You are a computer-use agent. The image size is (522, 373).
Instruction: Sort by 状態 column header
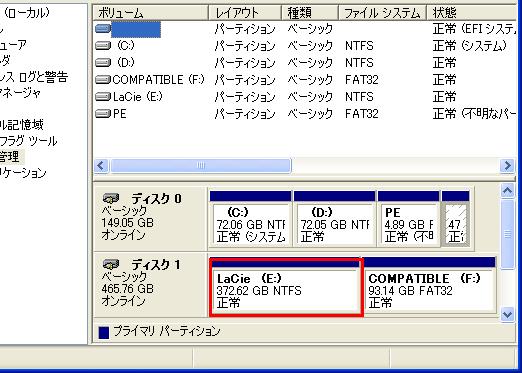(x=472, y=13)
